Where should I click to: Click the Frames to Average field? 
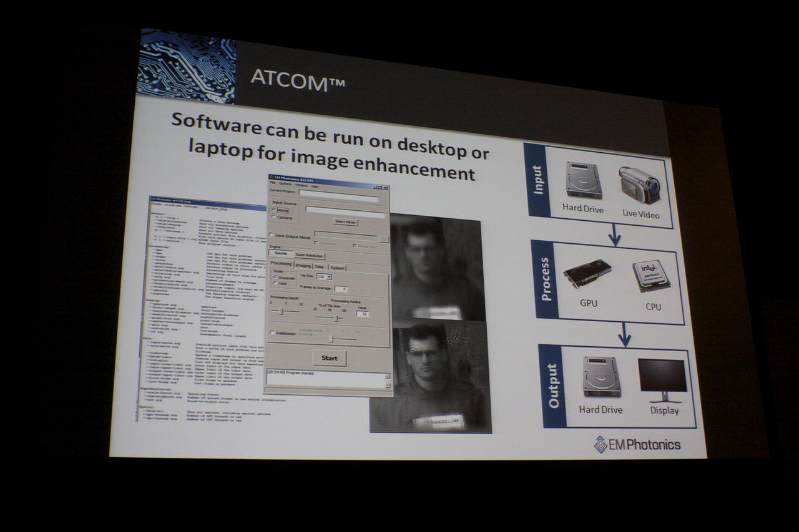pos(341,289)
